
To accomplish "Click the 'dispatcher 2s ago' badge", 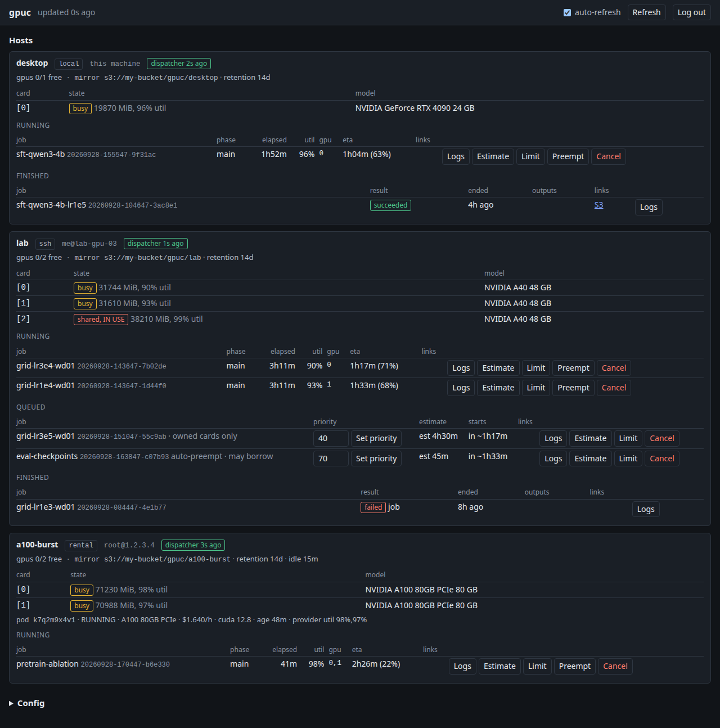I will (179, 64).
